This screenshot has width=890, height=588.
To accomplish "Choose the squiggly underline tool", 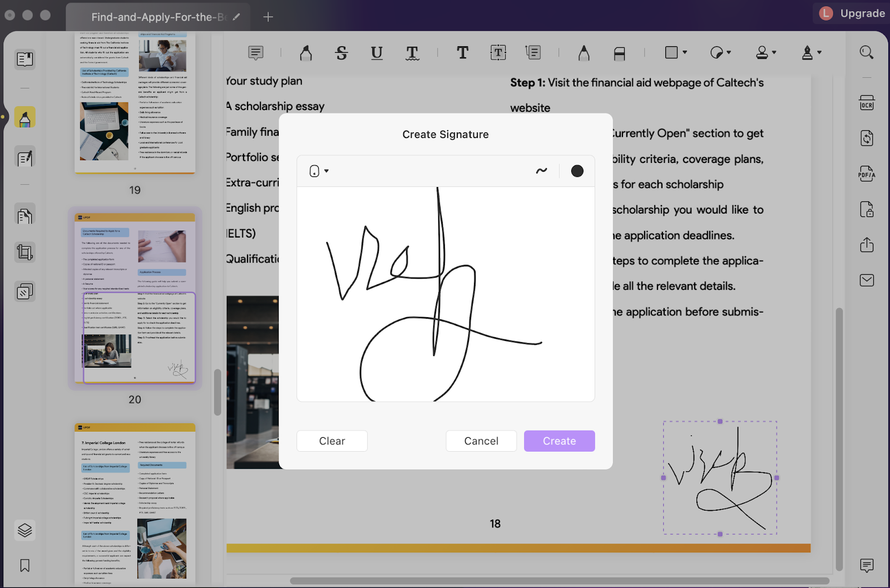I will coord(412,53).
